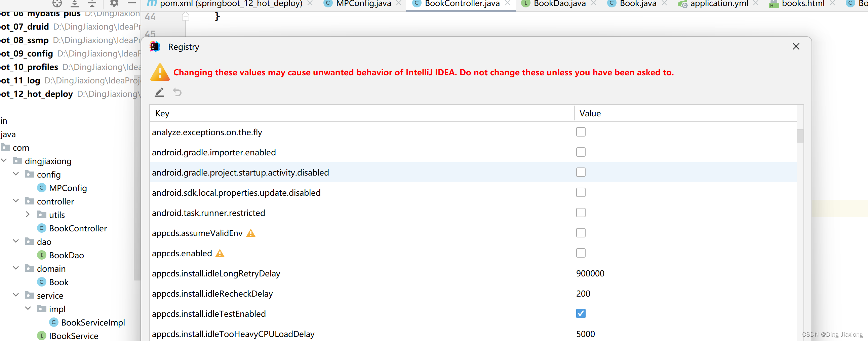Click the Registry table scrollbar thumb
The width and height of the screenshot is (868, 341).
click(x=800, y=136)
